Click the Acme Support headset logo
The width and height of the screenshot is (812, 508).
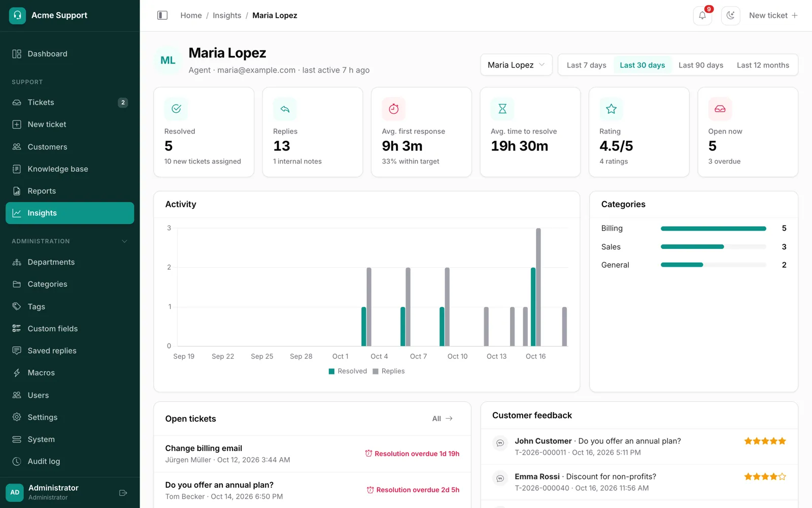click(17, 15)
